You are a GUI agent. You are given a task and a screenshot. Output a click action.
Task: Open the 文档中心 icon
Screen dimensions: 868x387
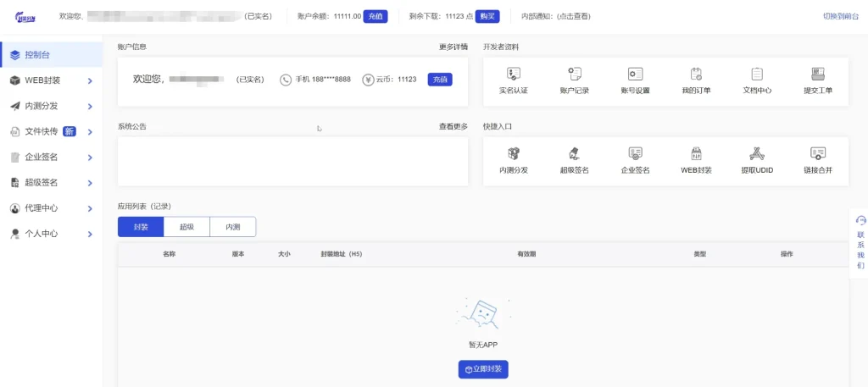[757, 75]
